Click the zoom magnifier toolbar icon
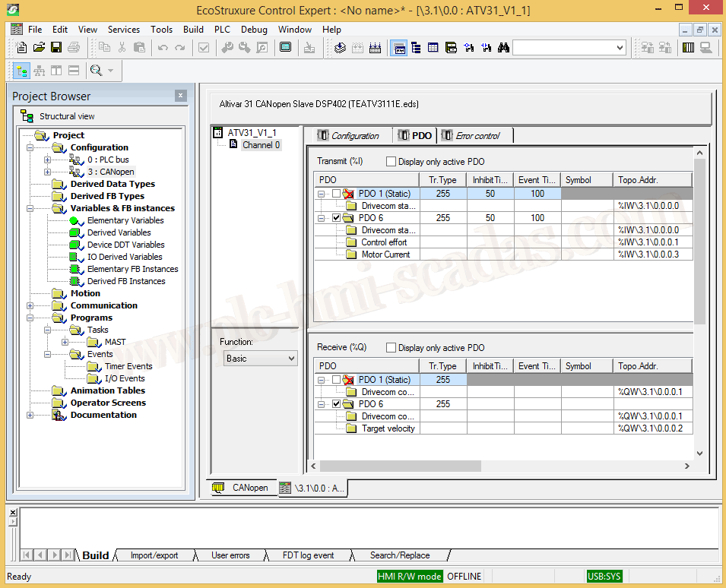 (x=96, y=71)
